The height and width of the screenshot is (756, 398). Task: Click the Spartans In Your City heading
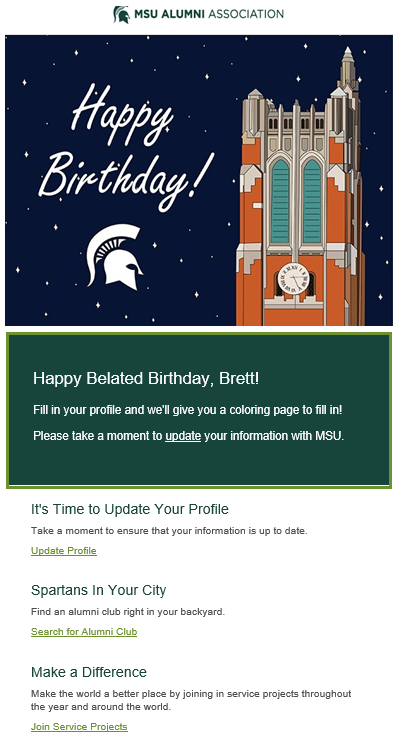[x=98, y=590]
